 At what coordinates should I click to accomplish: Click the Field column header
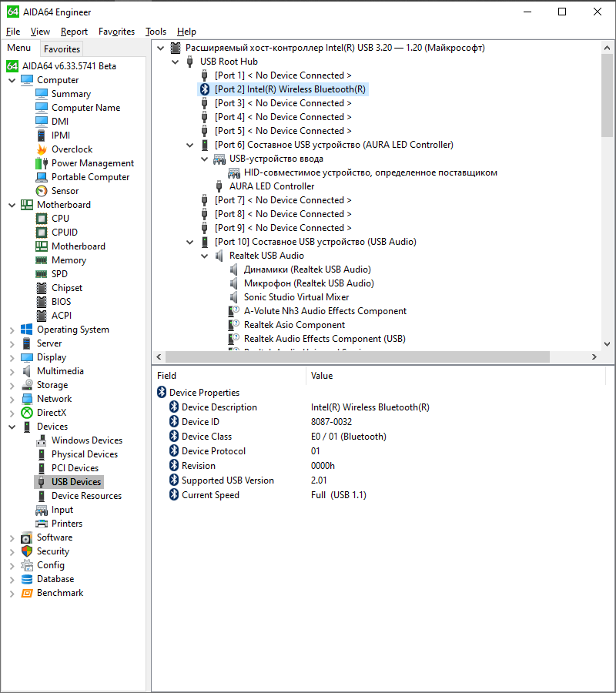229,376
